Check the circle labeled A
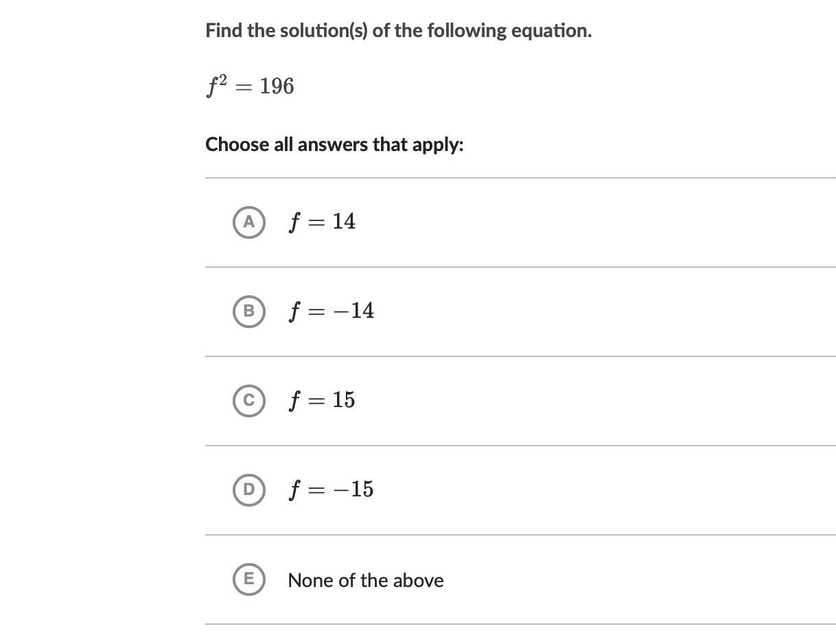Viewport: 836px width, 644px height. pos(248,222)
